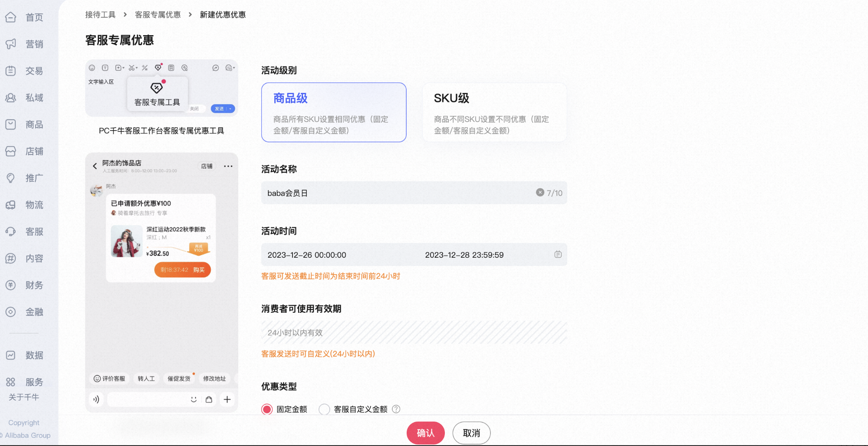Click voice input icon in mobile preview
Screen dimensions: 868x446
[x=96, y=399]
